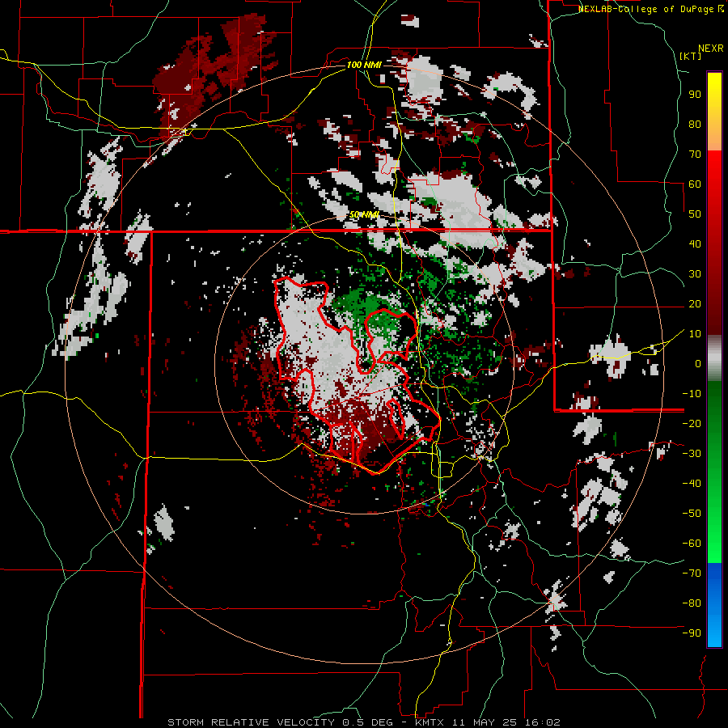
Task: Click the "100 NMI" range ring label
Action: pos(364,65)
